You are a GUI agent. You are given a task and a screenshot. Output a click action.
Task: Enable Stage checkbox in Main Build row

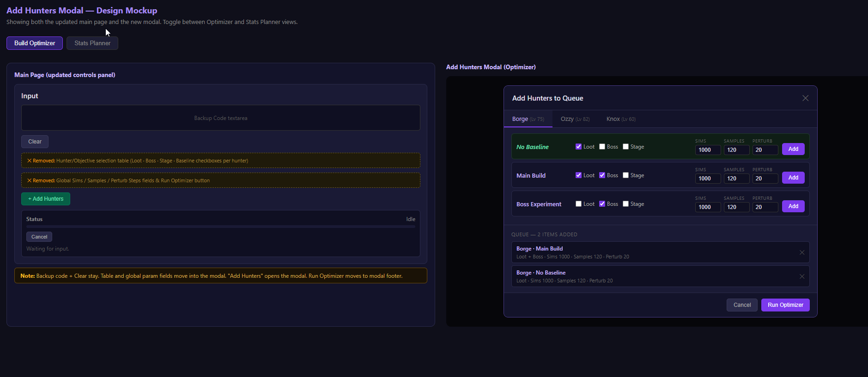625,175
